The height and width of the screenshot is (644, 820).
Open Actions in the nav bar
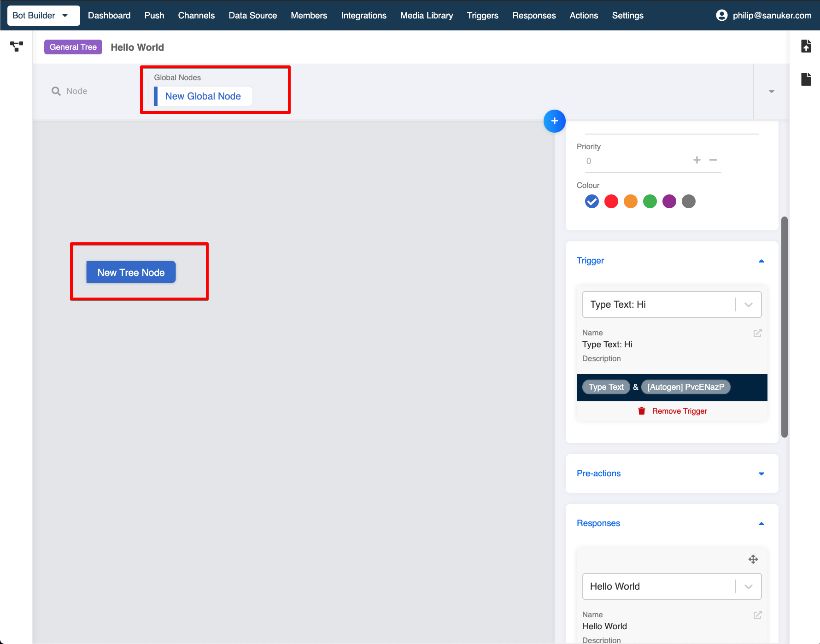[584, 15]
